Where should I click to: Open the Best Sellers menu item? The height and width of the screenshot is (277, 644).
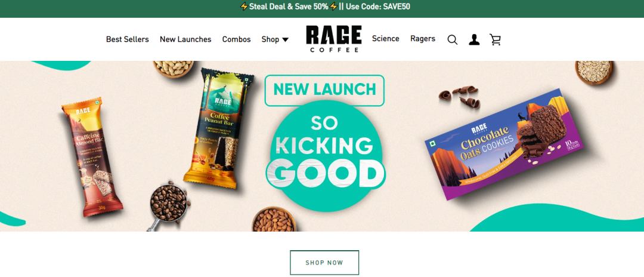(x=128, y=39)
